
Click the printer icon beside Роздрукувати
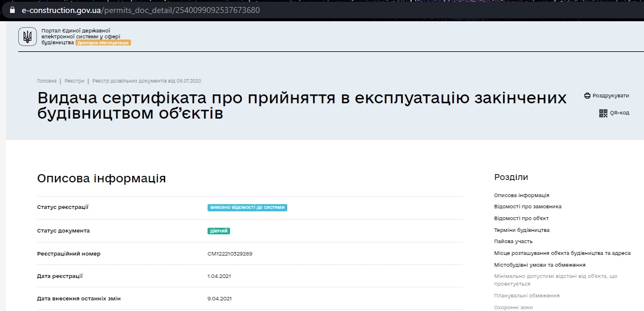tap(587, 96)
